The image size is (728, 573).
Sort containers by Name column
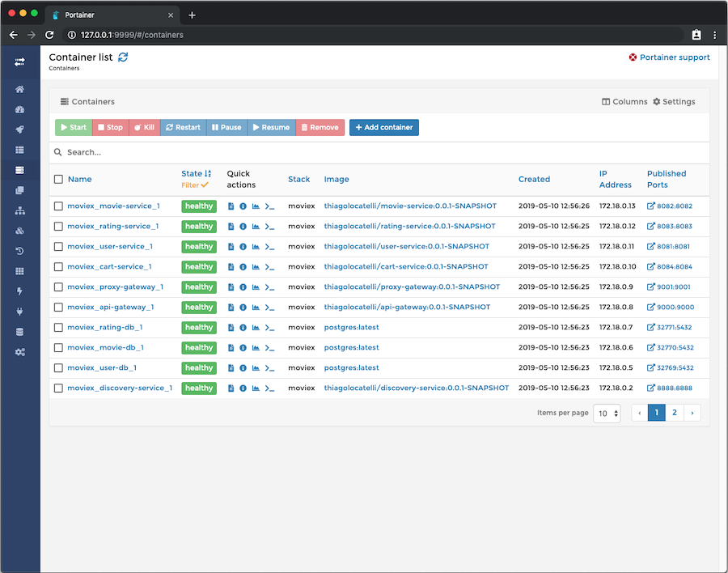(80, 180)
